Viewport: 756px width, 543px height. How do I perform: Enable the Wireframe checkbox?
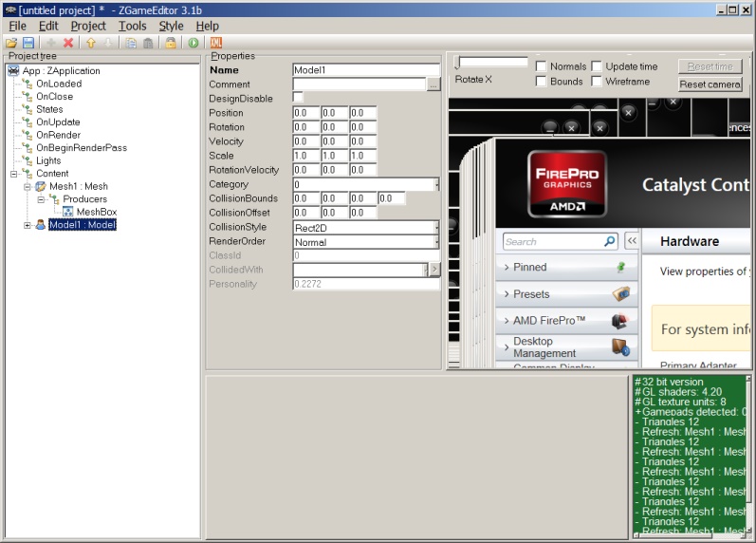click(597, 81)
